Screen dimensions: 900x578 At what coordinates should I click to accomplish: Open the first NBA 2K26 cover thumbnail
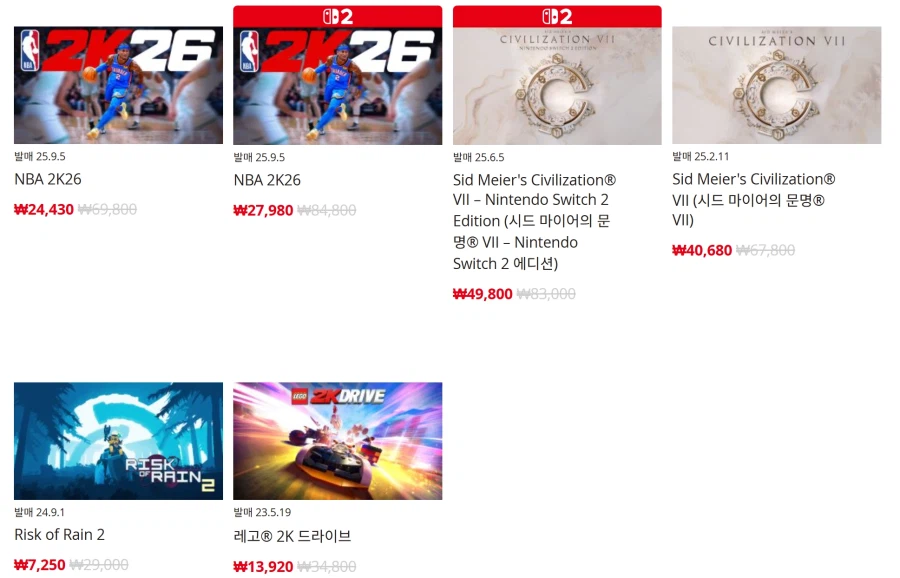[118, 85]
